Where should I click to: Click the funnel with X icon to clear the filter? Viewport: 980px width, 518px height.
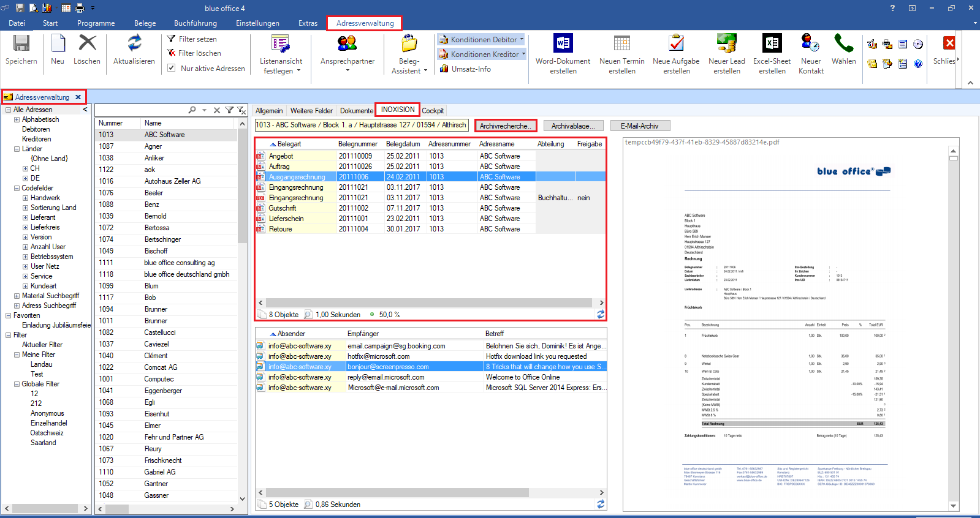(x=241, y=110)
